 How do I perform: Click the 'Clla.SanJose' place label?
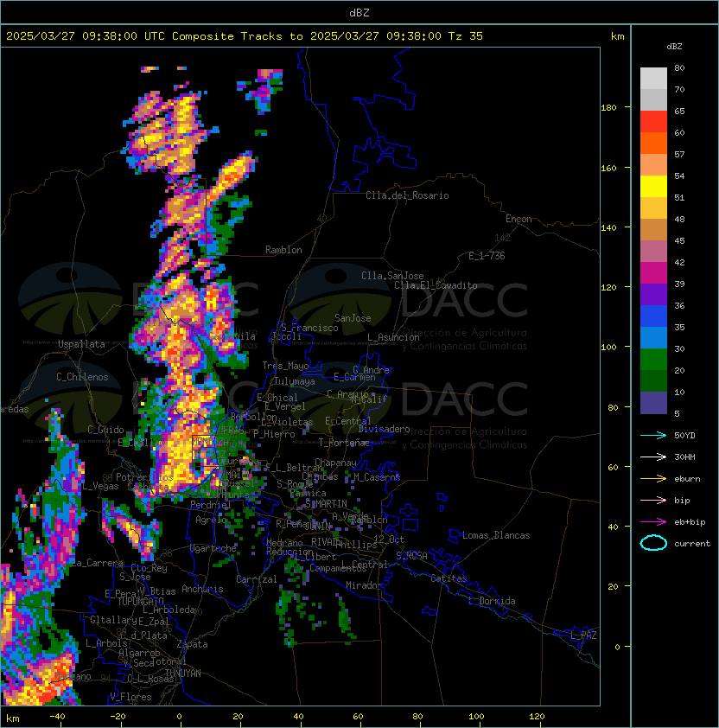tap(392, 276)
